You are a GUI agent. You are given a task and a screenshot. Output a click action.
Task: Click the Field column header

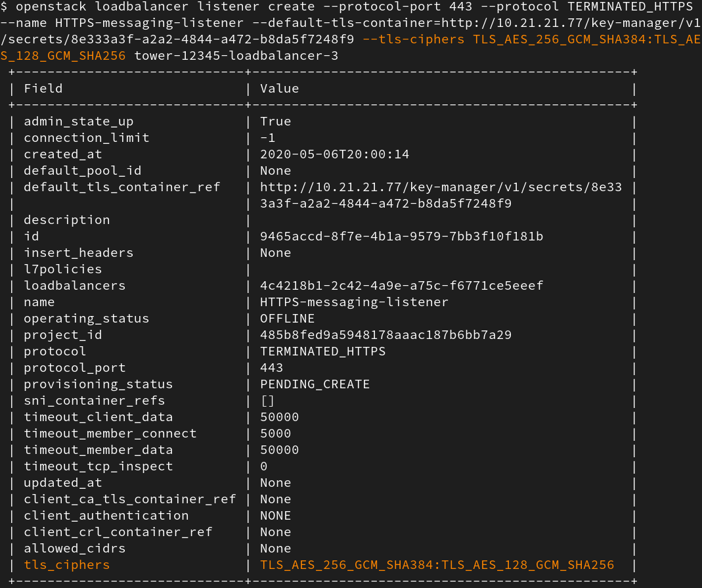pyautogui.click(x=43, y=88)
